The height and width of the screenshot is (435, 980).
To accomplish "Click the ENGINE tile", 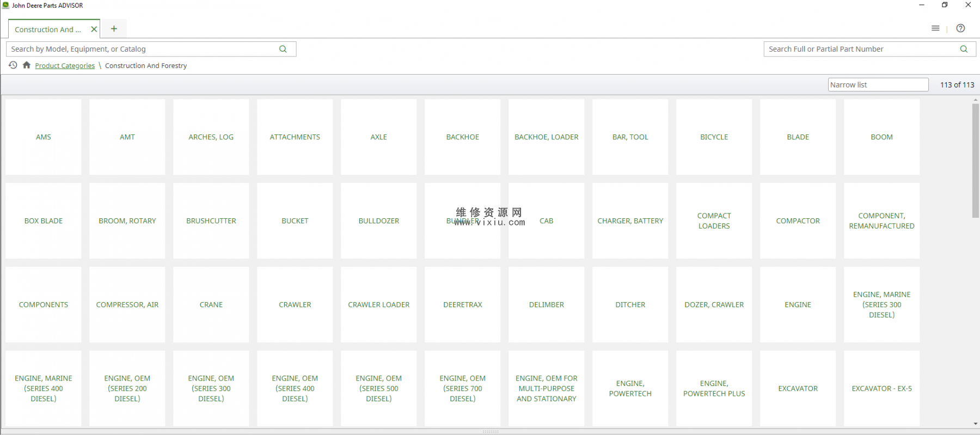I will [x=798, y=305].
